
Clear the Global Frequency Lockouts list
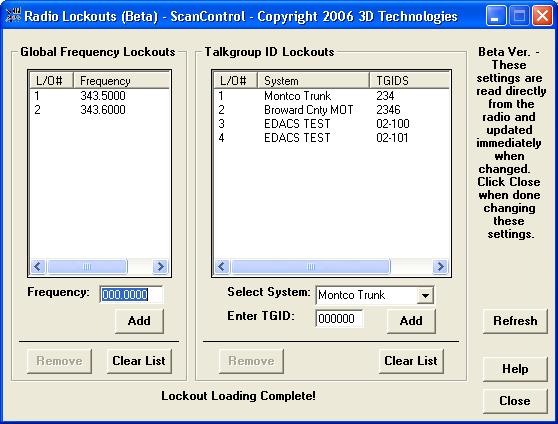coord(139,361)
